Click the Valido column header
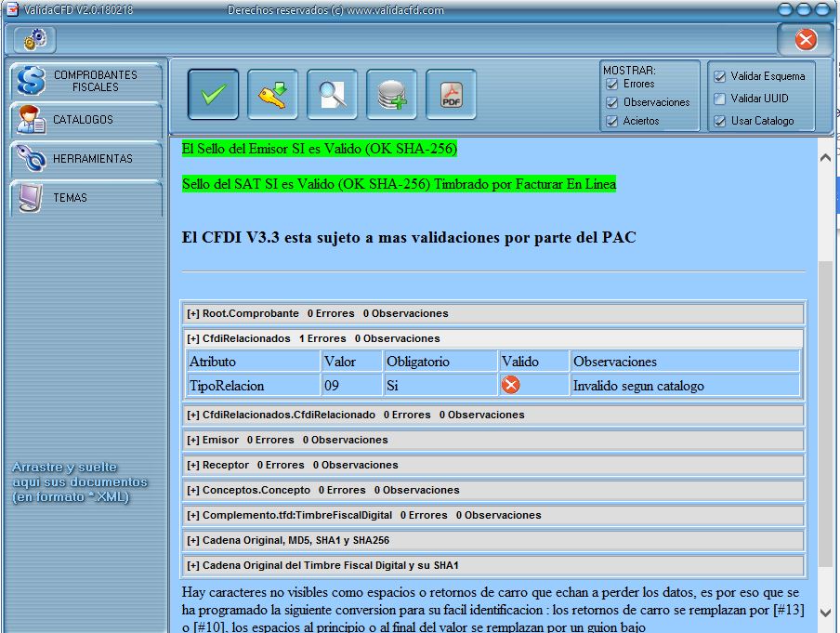Image resolution: width=840 pixels, height=633 pixels. tap(533, 362)
